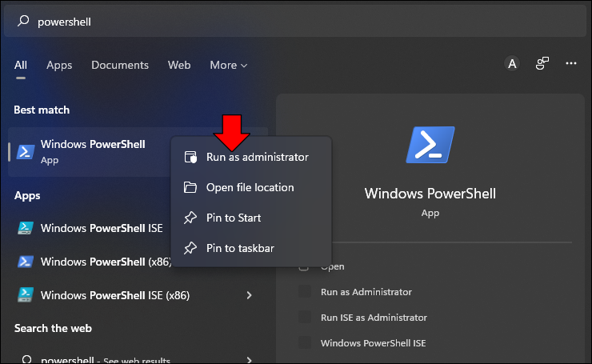Viewport: 592px width, 364px height.
Task: Expand Windows PowerShell ISE (x86) chevron
Action: click(x=249, y=295)
